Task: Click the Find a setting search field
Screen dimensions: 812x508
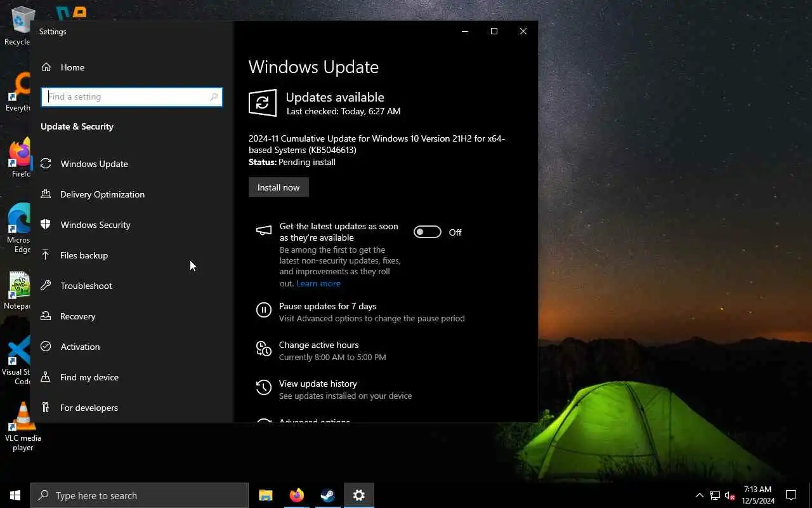Action: 132,97
